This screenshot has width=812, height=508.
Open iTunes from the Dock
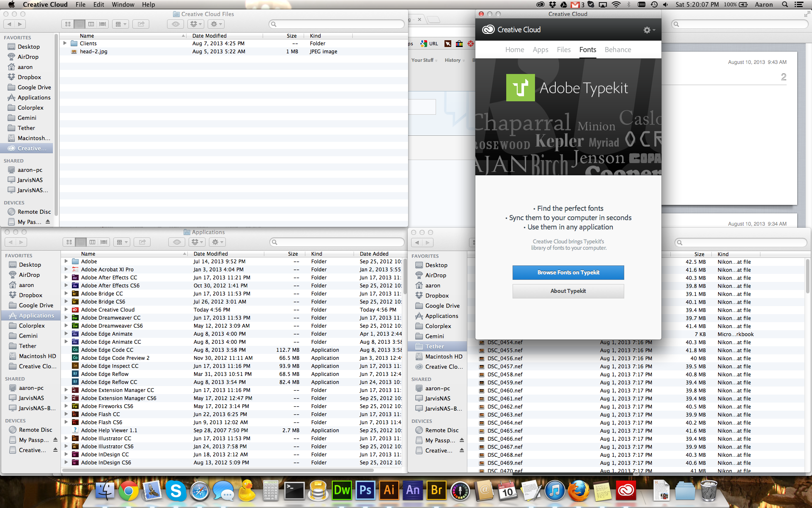(x=555, y=491)
